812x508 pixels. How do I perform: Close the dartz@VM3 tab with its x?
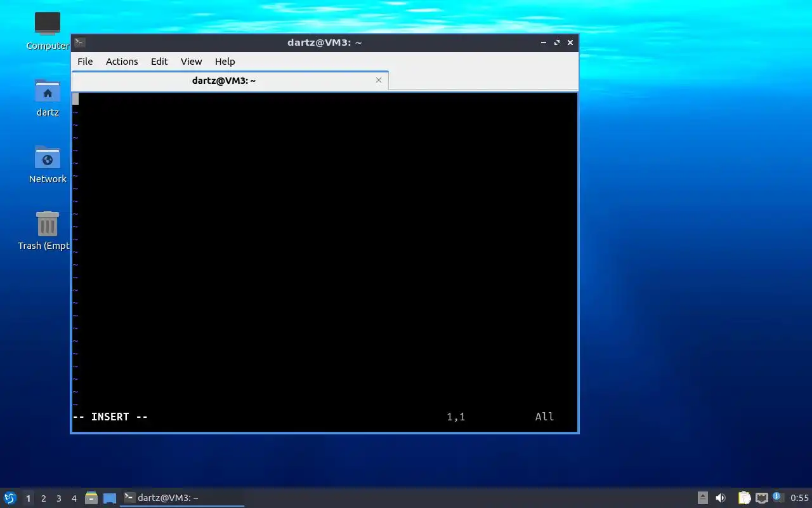379,80
